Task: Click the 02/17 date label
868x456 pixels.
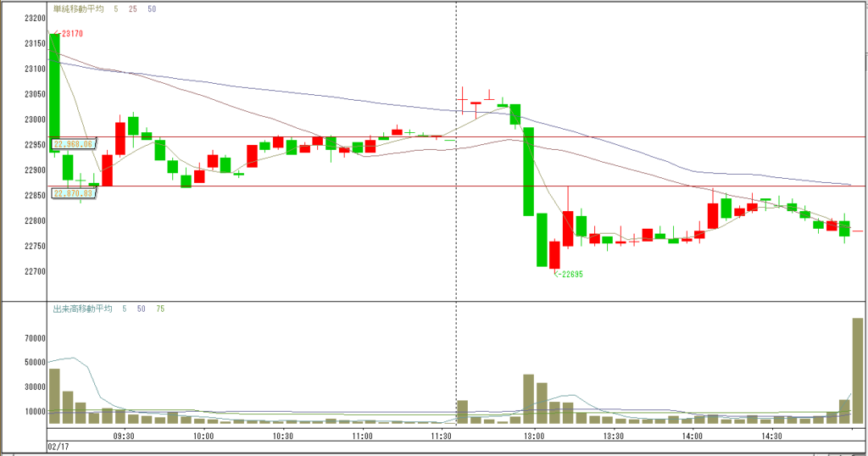Action: point(58,446)
